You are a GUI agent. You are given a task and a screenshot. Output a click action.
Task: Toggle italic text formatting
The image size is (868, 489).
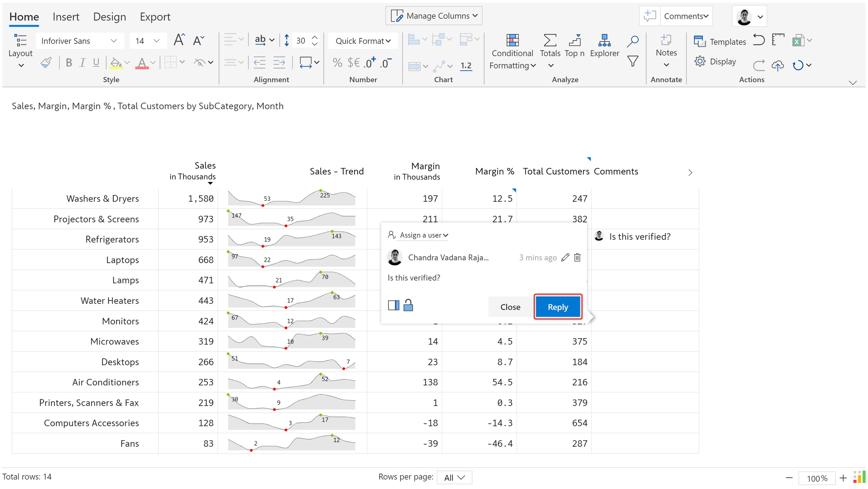82,63
